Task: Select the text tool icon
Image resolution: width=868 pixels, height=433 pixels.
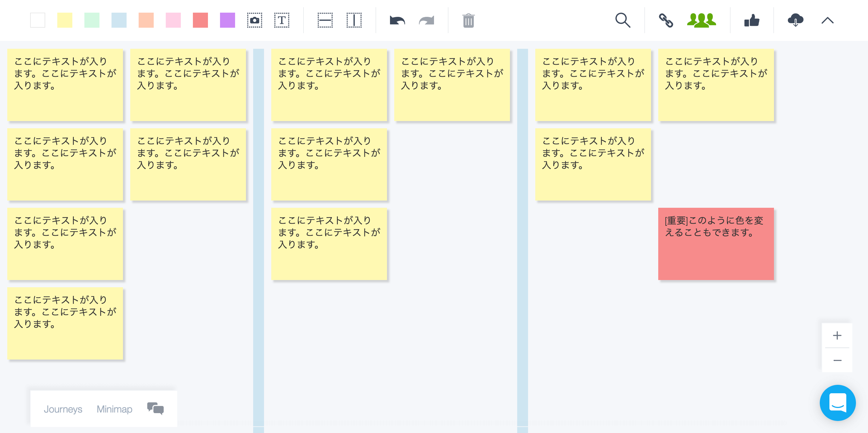Action: [x=282, y=21]
